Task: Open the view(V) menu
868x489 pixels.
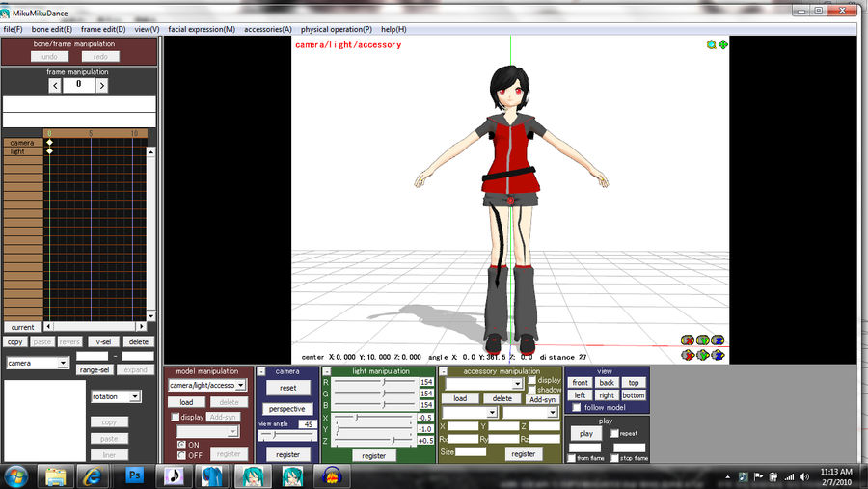Action: (x=147, y=29)
